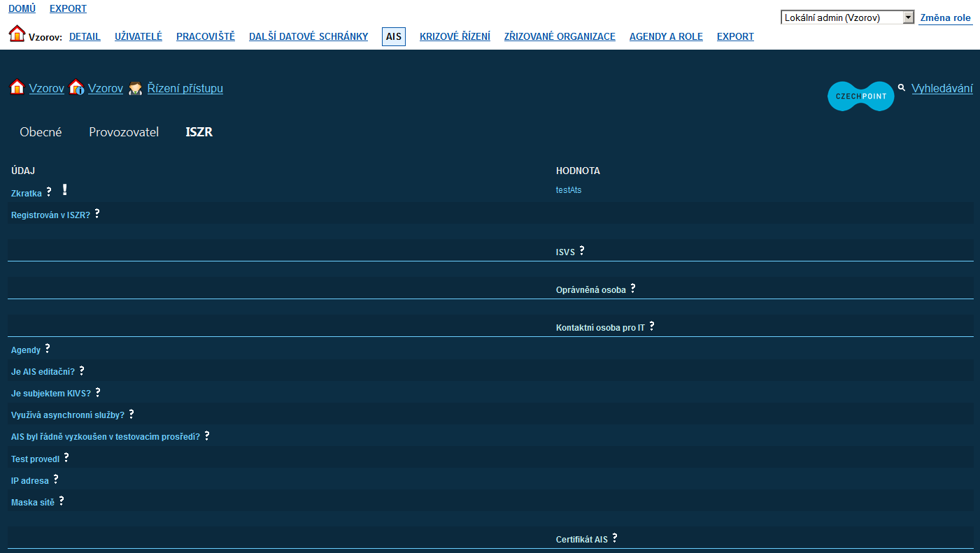Select the AIS menu item
Viewport: 980px width, 553px height.
coord(394,36)
